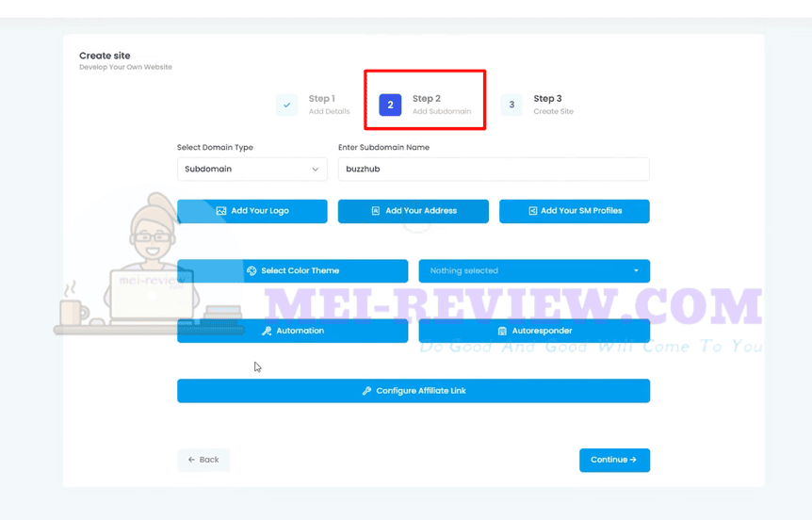Click the palette icon on Select Color Theme

pyautogui.click(x=252, y=271)
